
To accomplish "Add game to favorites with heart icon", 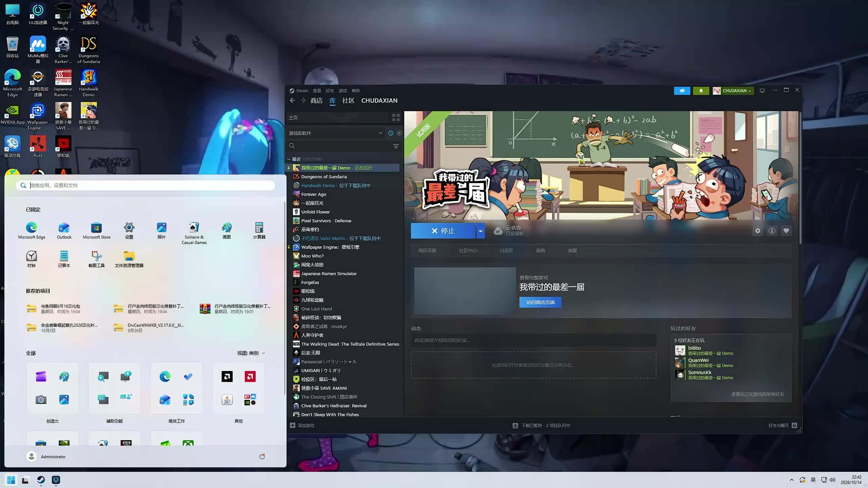I will pos(786,231).
